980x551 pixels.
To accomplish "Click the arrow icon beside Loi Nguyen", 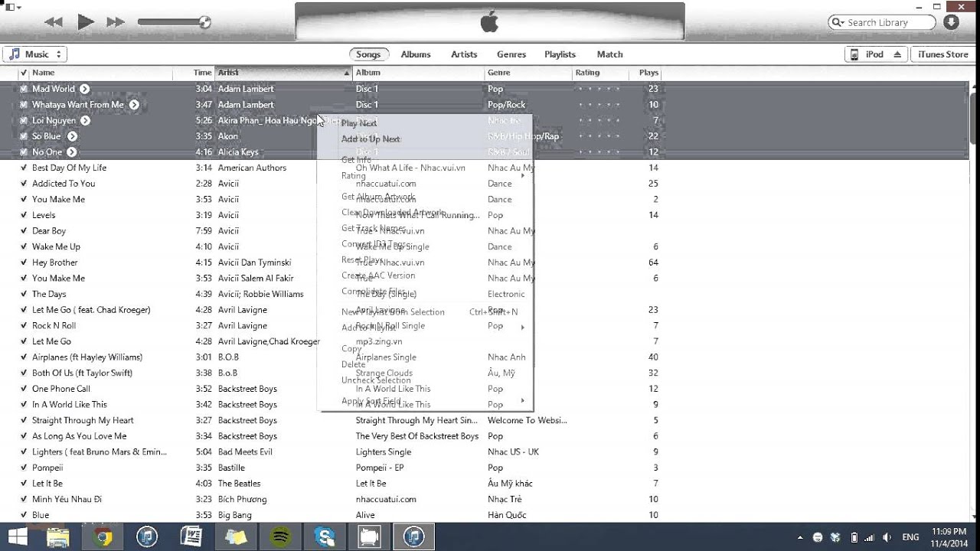I will point(86,120).
